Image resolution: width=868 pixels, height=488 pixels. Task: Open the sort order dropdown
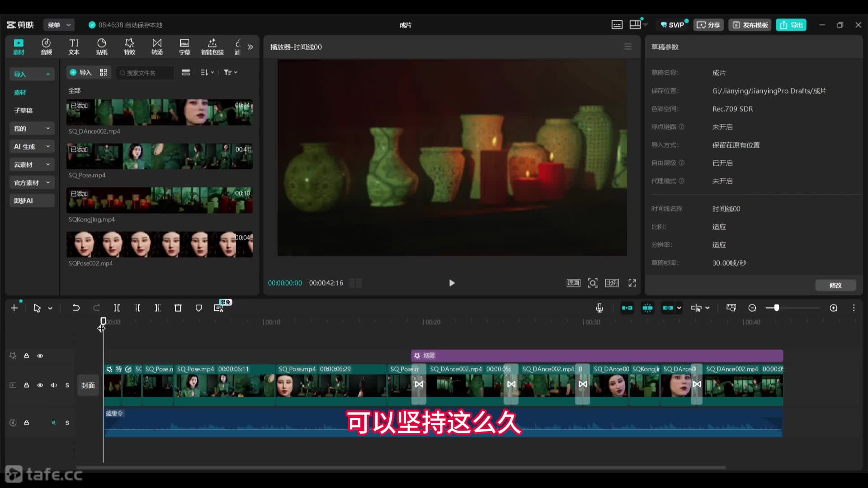(x=207, y=72)
